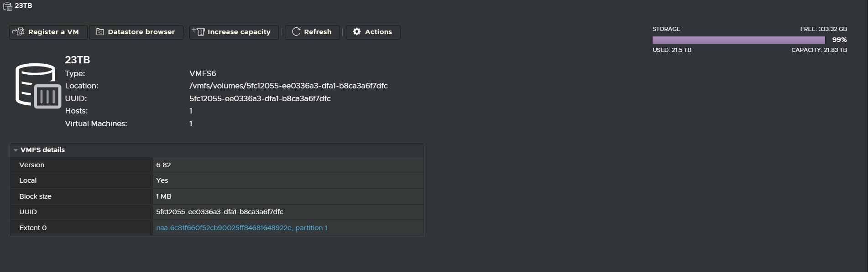Click the purple storage usage bar
Viewport: 868px width, 272px height.
[x=738, y=40]
